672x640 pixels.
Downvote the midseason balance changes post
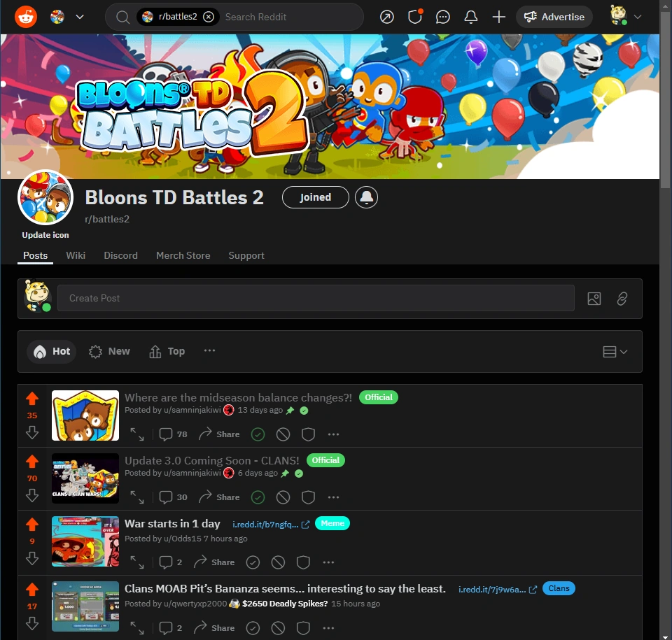(x=32, y=432)
